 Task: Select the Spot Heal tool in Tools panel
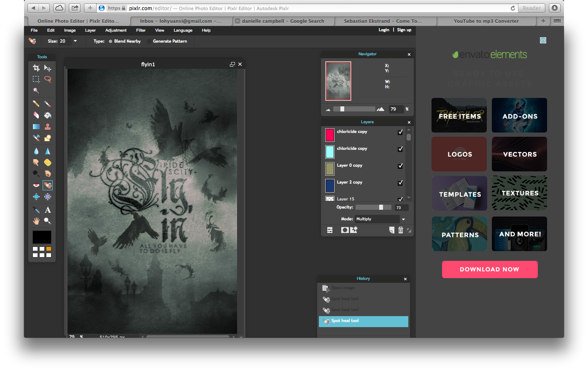coord(48,185)
